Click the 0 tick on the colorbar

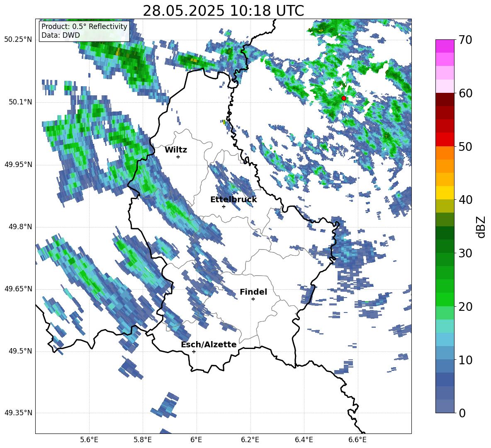click(x=462, y=413)
